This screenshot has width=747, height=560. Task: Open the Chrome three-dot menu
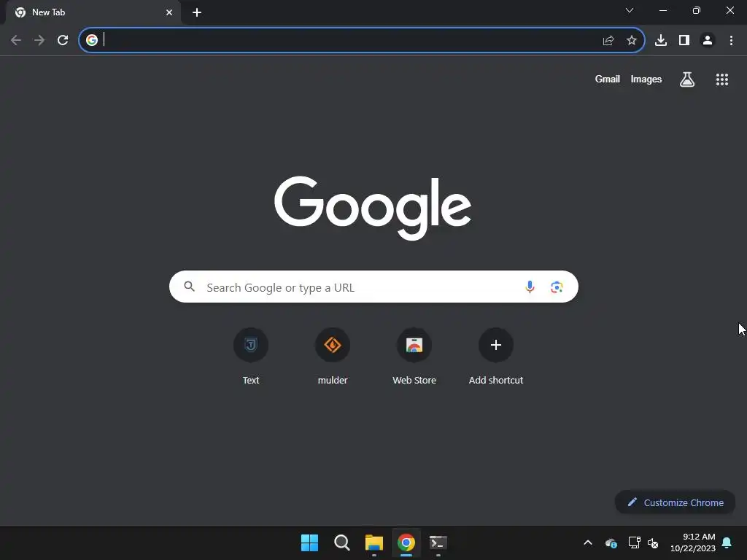[731, 41]
